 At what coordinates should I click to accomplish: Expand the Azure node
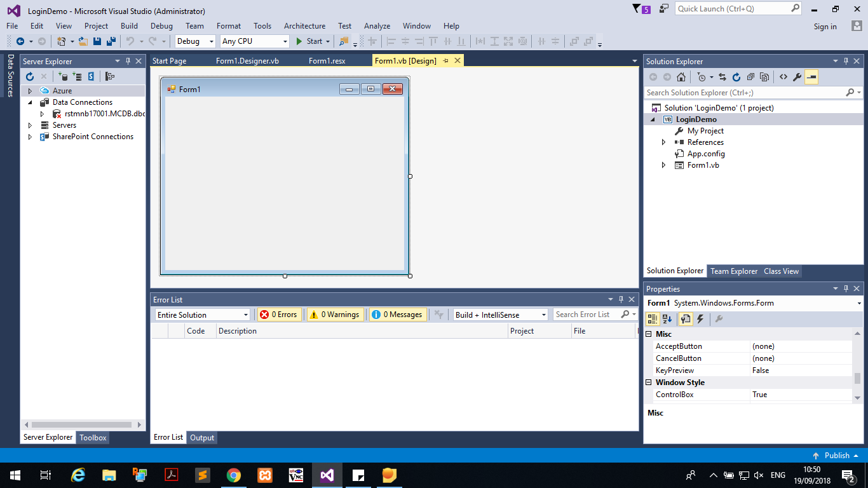tap(30, 91)
